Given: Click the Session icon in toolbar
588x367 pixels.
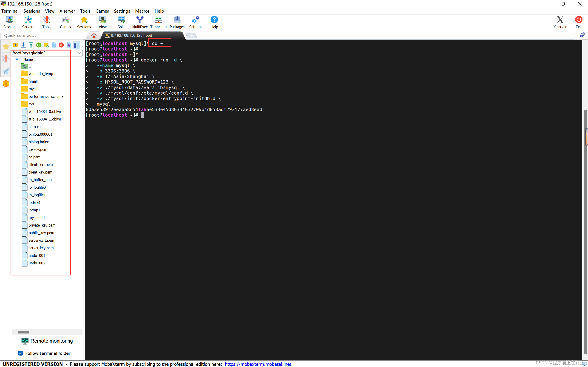Looking at the screenshot, I should 9,22.
